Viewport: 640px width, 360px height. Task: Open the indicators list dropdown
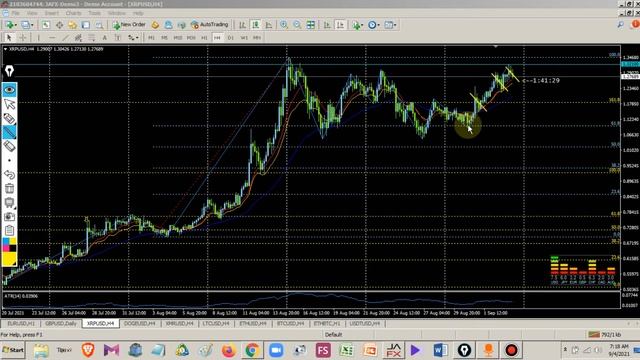click(x=358, y=25)
